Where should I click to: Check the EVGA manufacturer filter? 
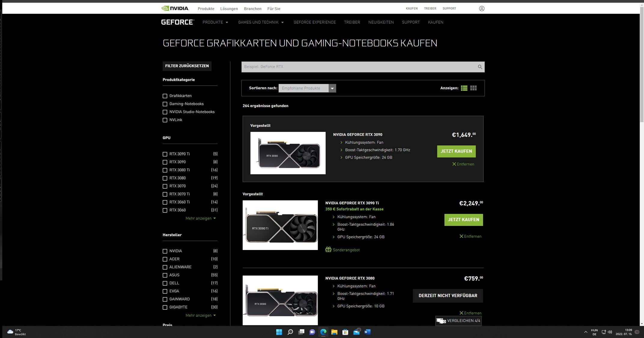click(165, 291)
